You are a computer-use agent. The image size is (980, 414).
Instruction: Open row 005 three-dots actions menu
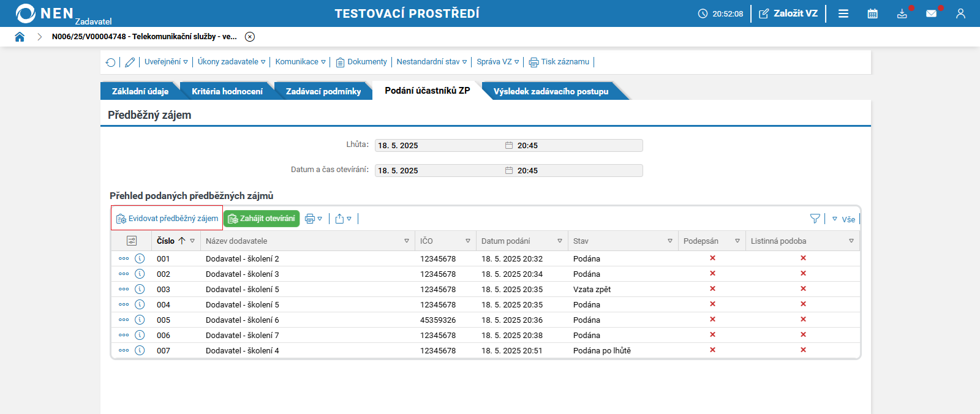point(124,320)
